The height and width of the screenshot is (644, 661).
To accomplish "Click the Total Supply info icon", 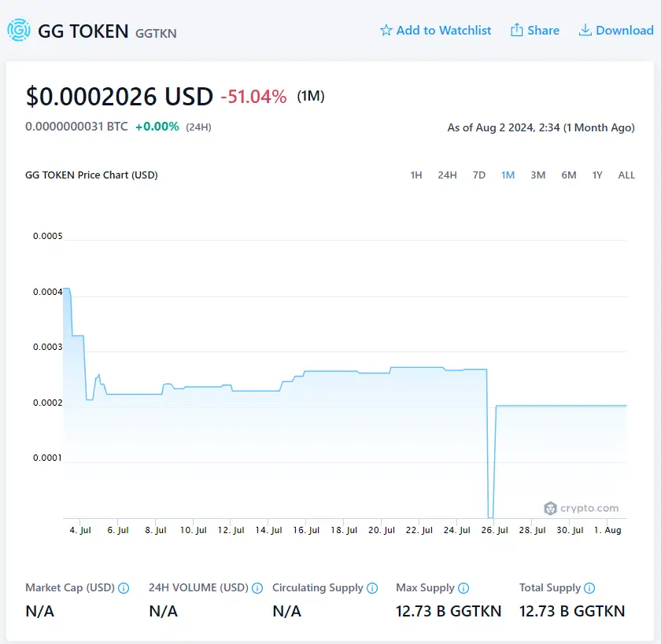I will click(x=591, y=587).
